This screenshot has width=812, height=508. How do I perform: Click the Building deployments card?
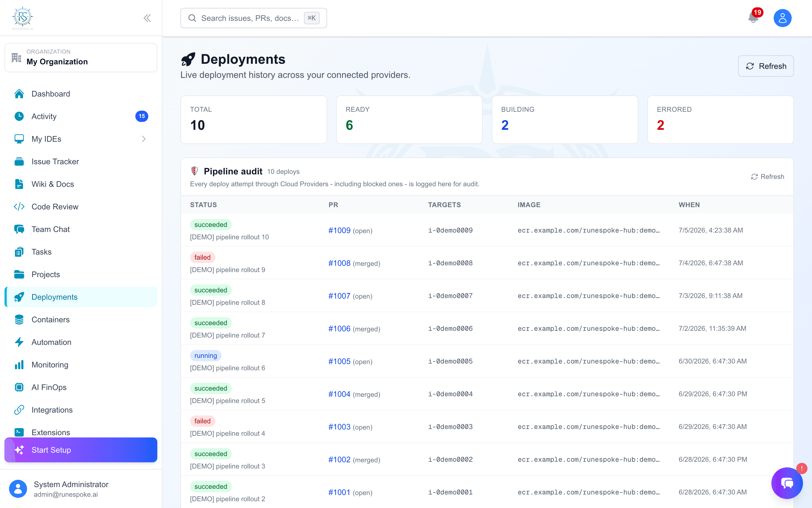click(x=565, y=120)
